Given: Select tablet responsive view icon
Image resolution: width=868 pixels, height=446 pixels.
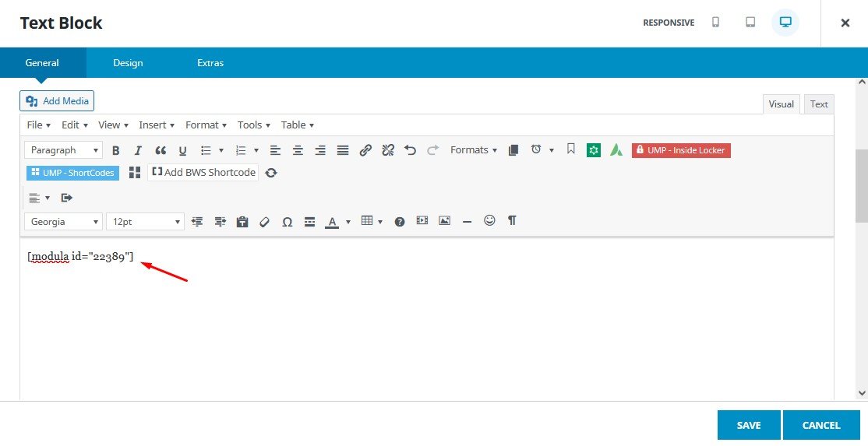Looking at the screenshot, I should pyautogui.click(x=750, y=23).
